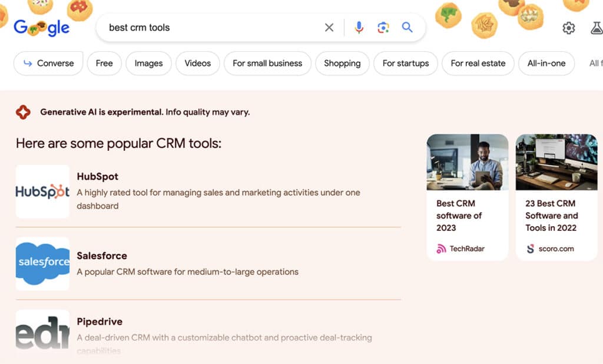This screenshot has width=603, height=364.
Task: Click 'Here are some popular CRM tools' heading
Action: (x=118, y=144)
